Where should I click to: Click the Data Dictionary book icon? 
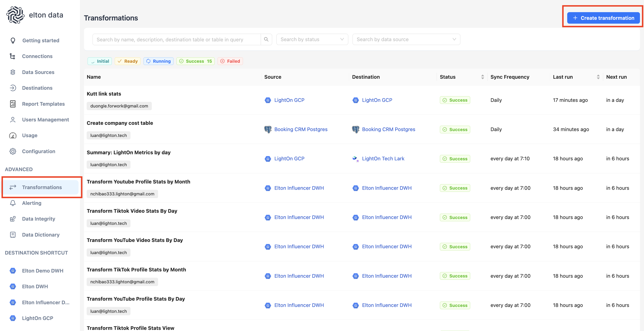[x=13, y=235]
